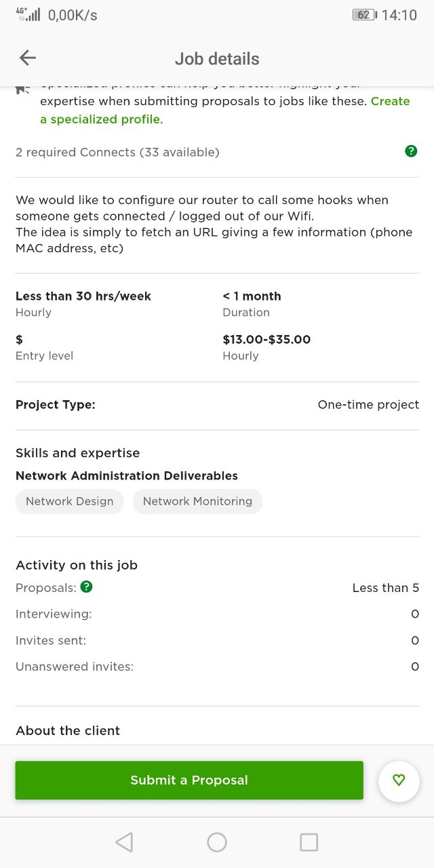The image size is (434, 868).
Task: Tap Activity on this job heading
Action: pos(77,565)
